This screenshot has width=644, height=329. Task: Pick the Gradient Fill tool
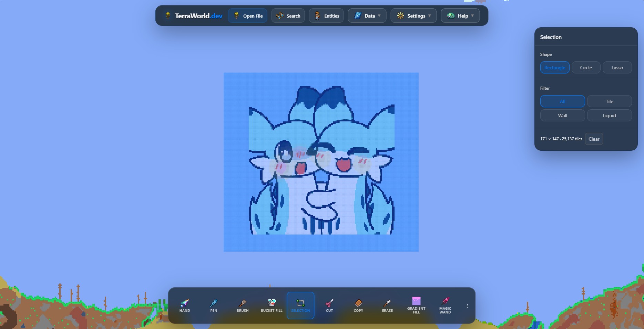click(x=416, y=306)
